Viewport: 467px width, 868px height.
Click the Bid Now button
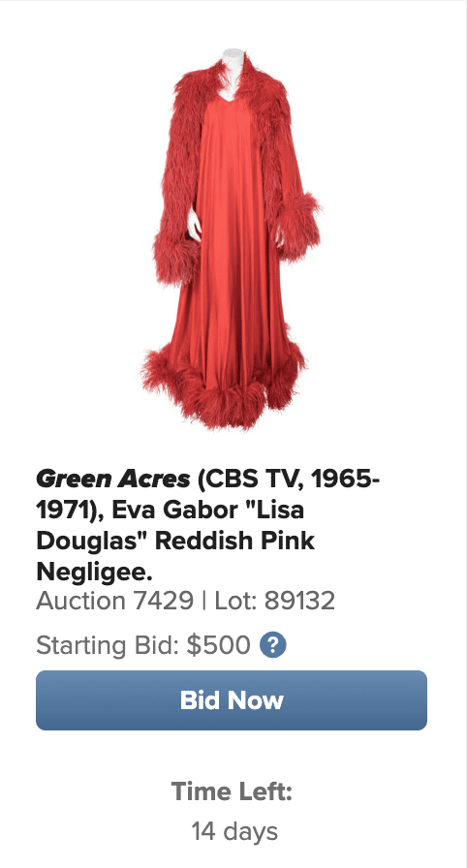pos(232,700)
